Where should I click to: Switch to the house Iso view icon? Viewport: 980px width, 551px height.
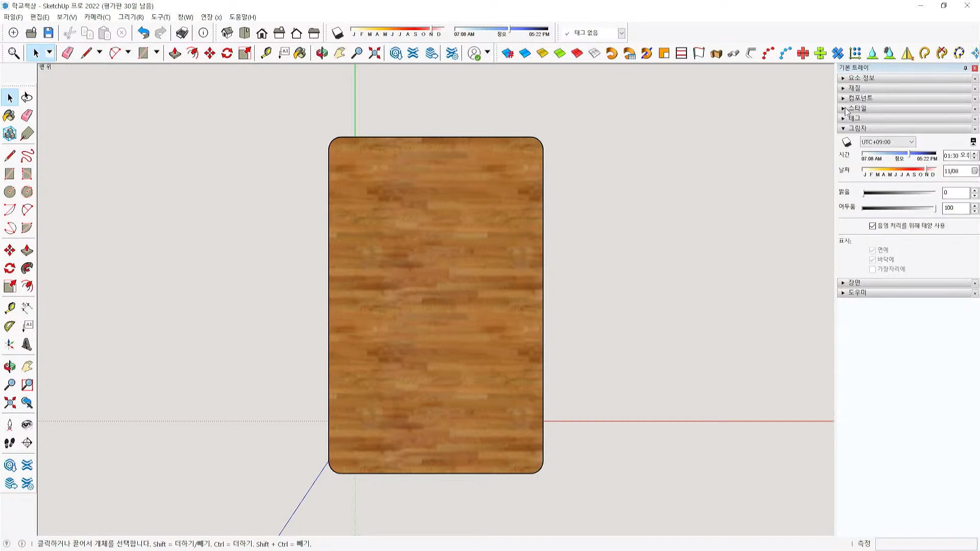click(227, 33)
